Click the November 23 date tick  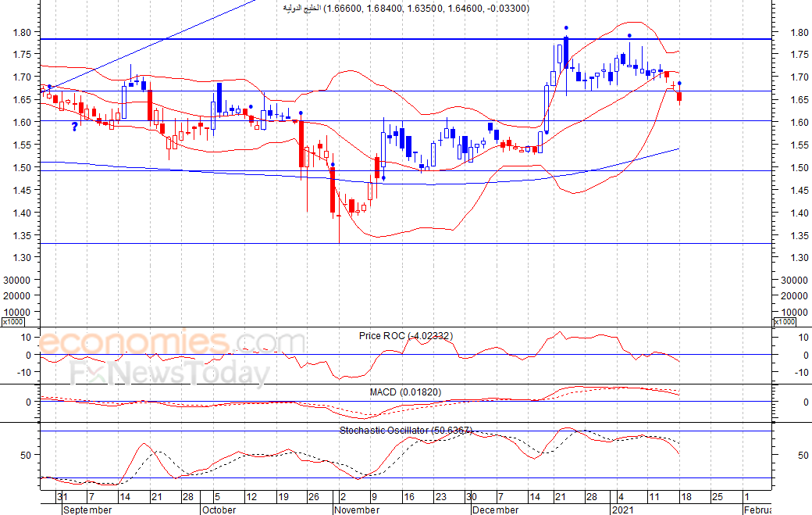tap(440, 497)
